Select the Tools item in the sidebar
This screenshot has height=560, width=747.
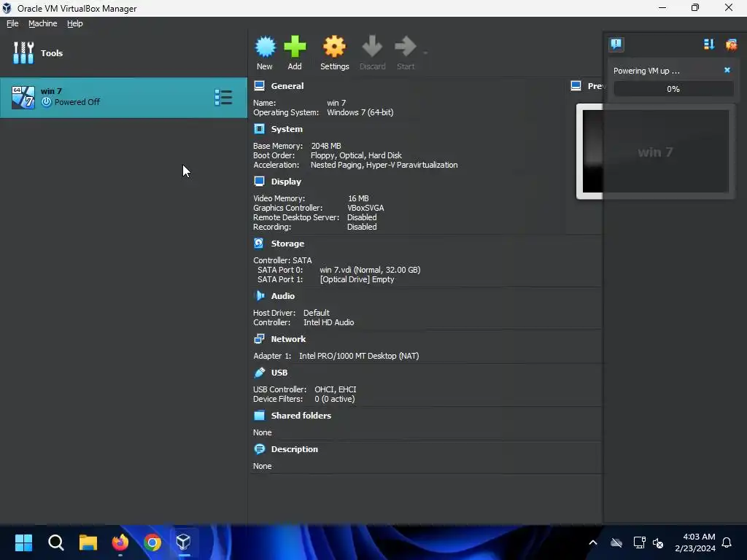pyautogui.click(x=124, y=52)
